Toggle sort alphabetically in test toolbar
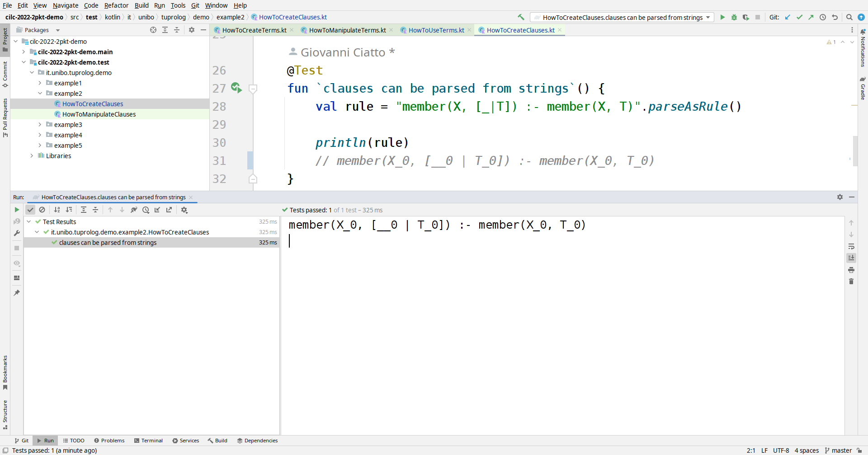This screenshot has height=455, width=868. pos(57,210)
